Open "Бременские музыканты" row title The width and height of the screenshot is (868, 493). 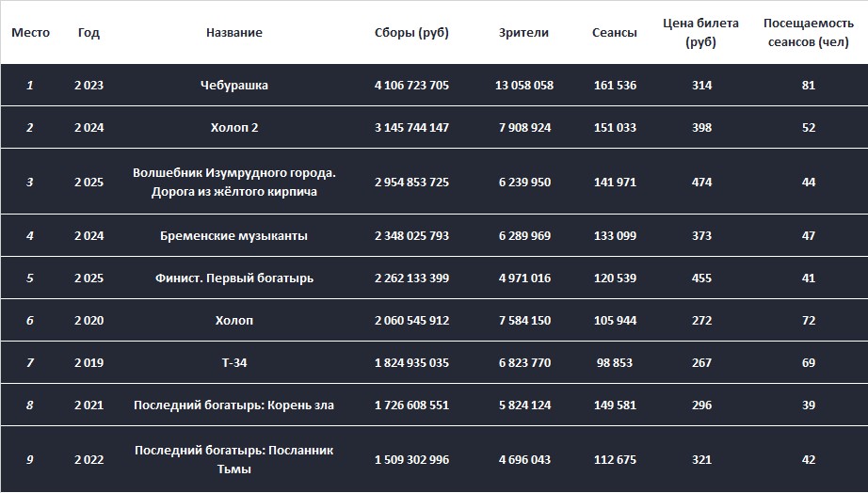point(234,236)
